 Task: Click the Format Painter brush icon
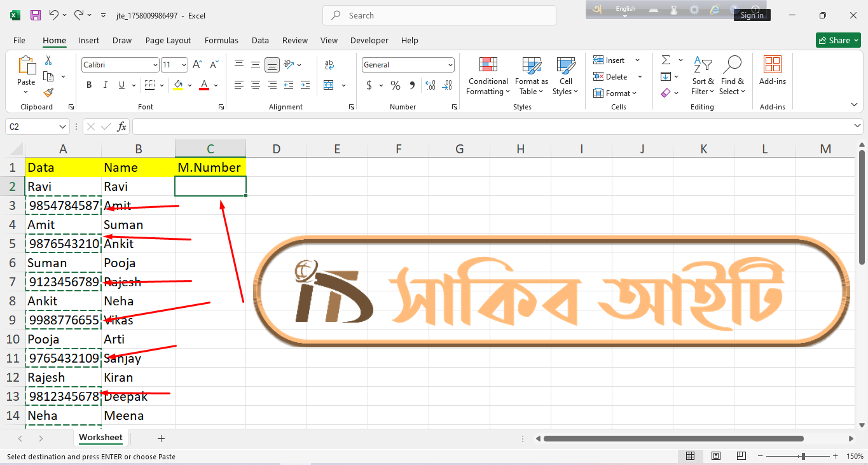tap(48, 93)
